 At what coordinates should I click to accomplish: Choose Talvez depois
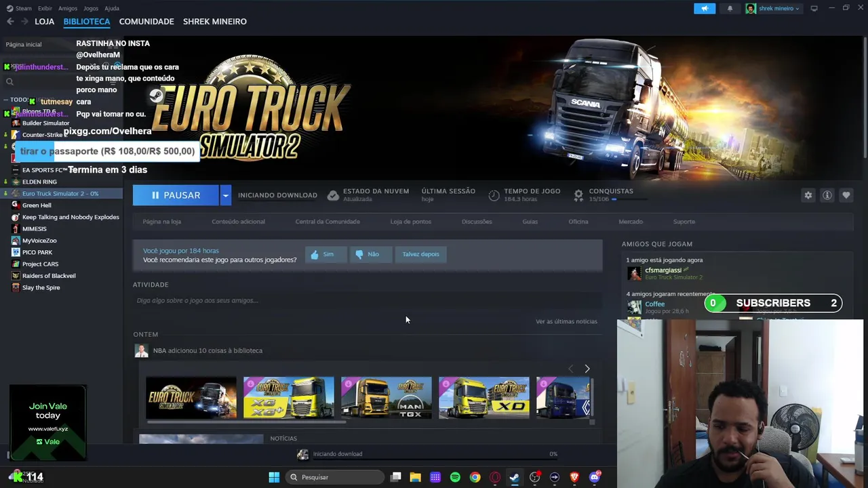click(x=420, y=254)
